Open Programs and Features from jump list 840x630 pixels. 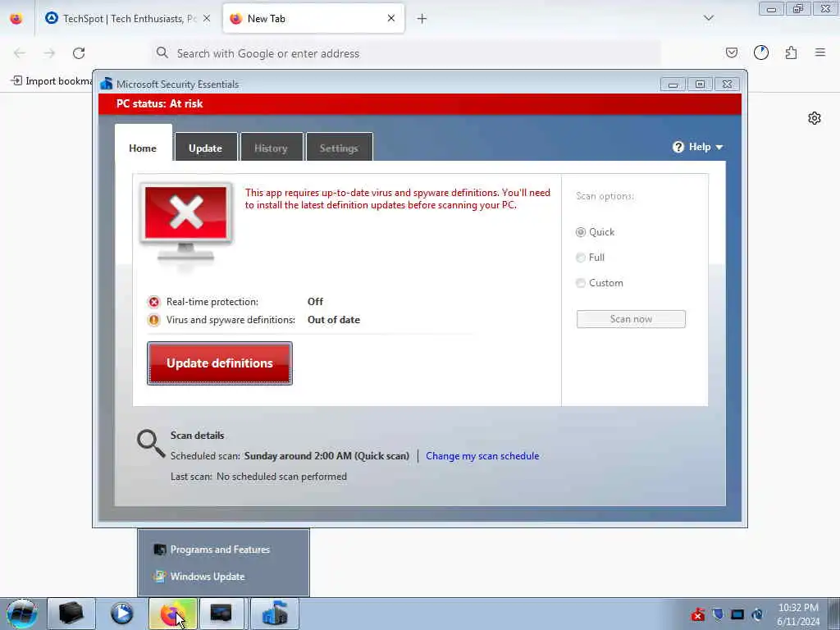[220, 550]
